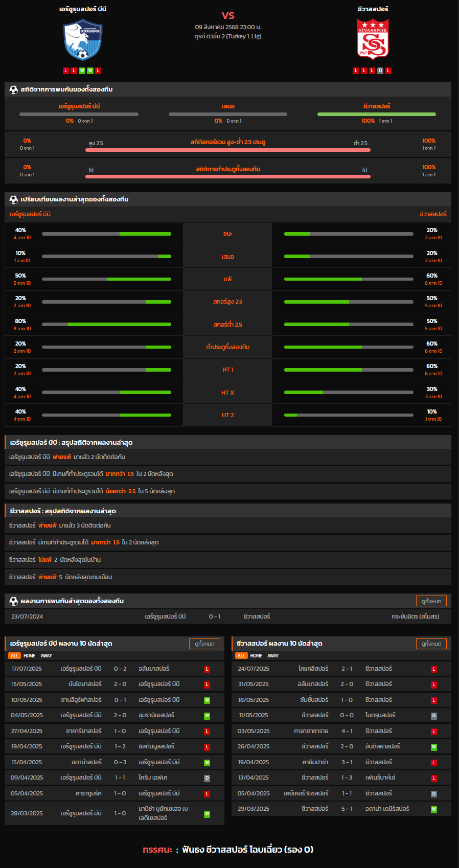Click the D result badge for 09/04/2025 match

(x=207, y=778)
